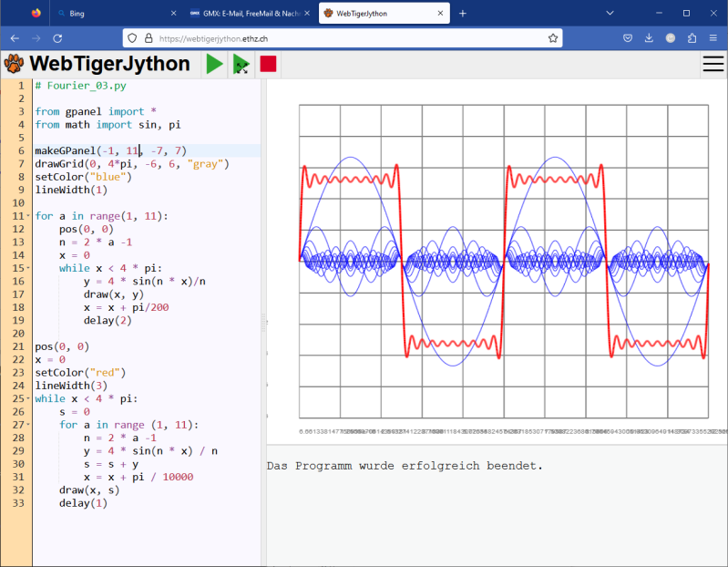Reload the current page
Screen dimensions: 728x567
pyautogui.click(x=57, y=38)
